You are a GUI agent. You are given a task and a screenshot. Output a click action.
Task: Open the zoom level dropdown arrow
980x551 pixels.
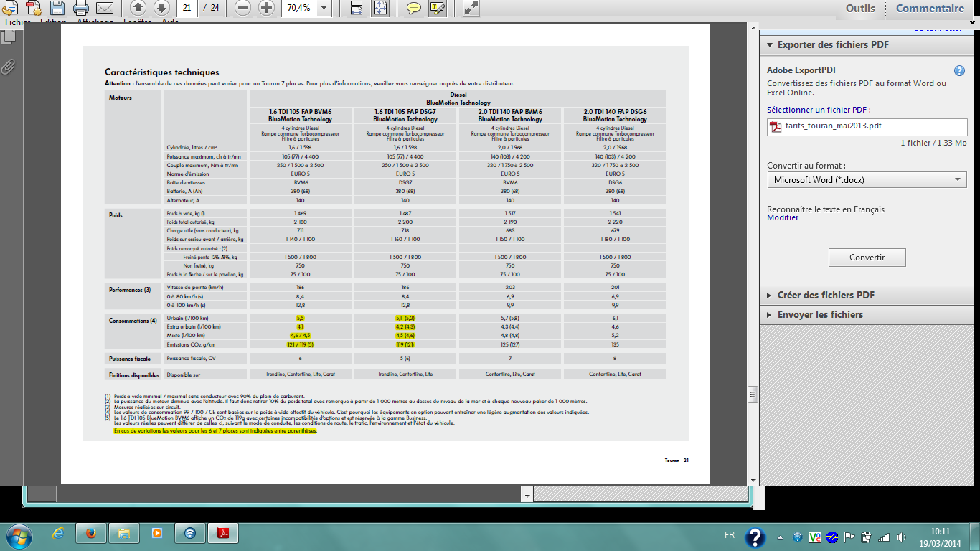click(x=324, y=8)
